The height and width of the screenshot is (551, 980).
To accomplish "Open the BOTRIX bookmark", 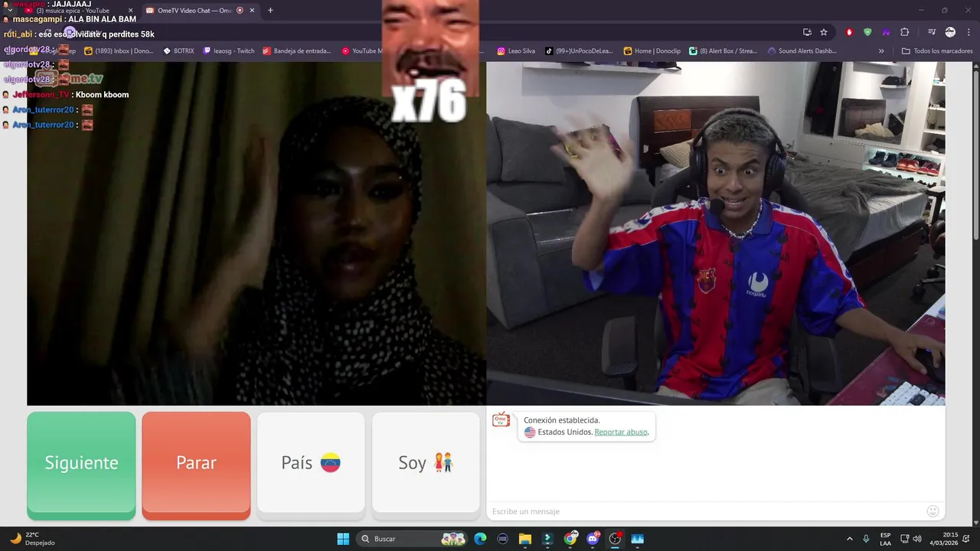I will pos(179,51).
